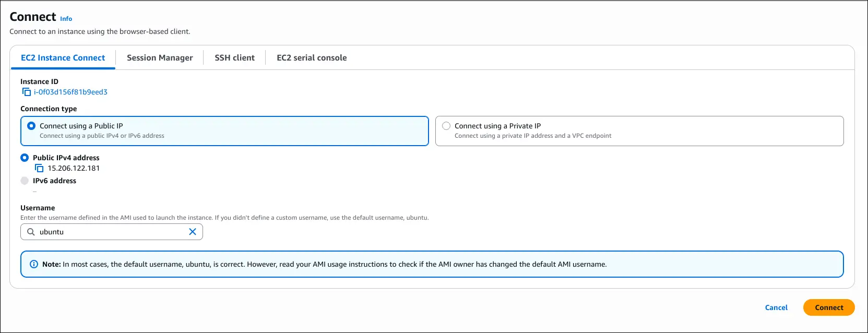Choose the Public IPv4 address radio button

[x=25, y=158]
